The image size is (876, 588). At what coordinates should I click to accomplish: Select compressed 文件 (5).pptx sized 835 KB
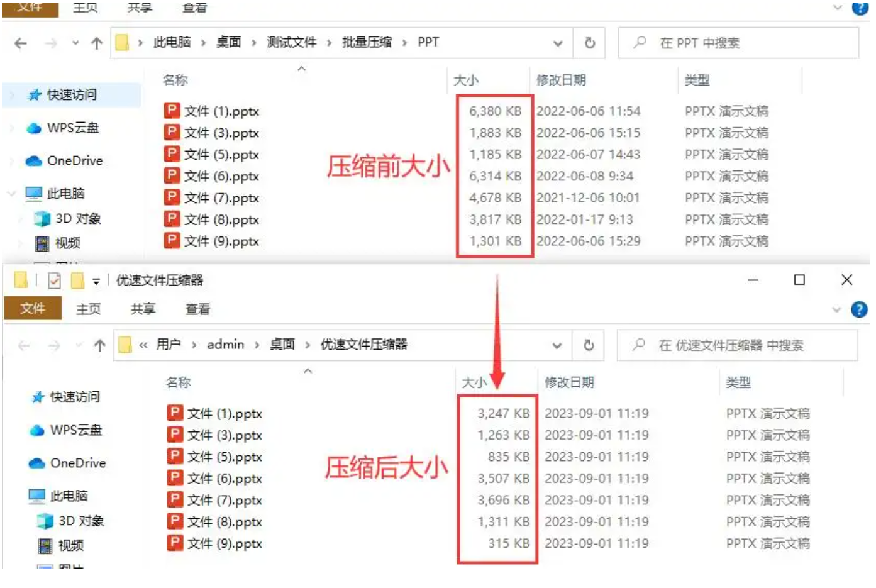(214, 457)
